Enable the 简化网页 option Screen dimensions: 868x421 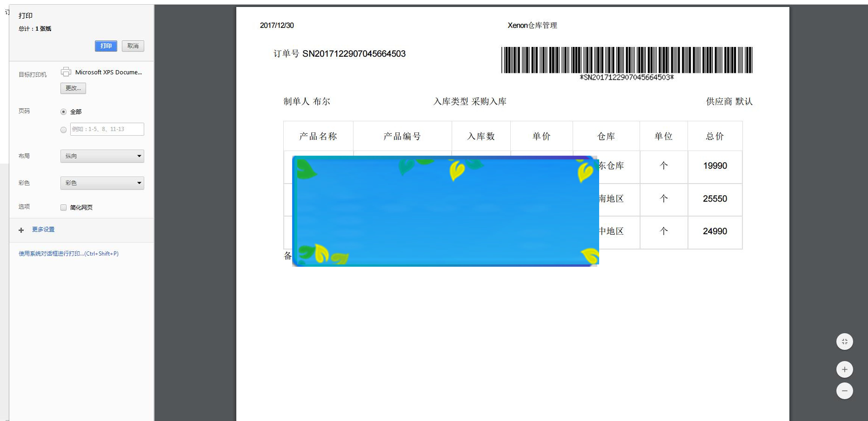63,207
